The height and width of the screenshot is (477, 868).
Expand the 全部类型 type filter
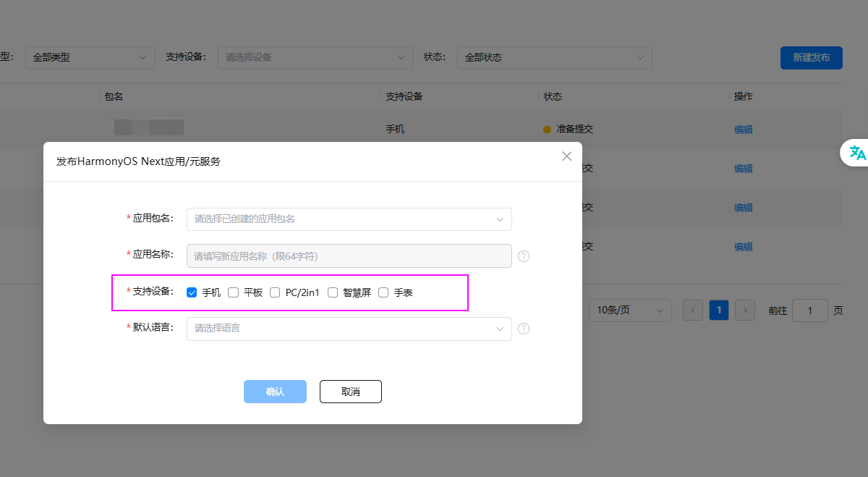90,58
